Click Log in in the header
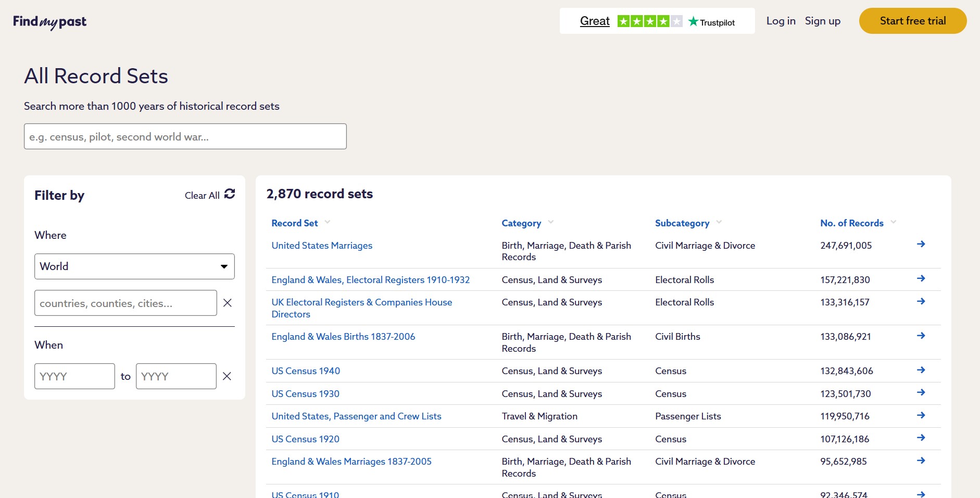980x498 pixels. (x=781, y=21)
